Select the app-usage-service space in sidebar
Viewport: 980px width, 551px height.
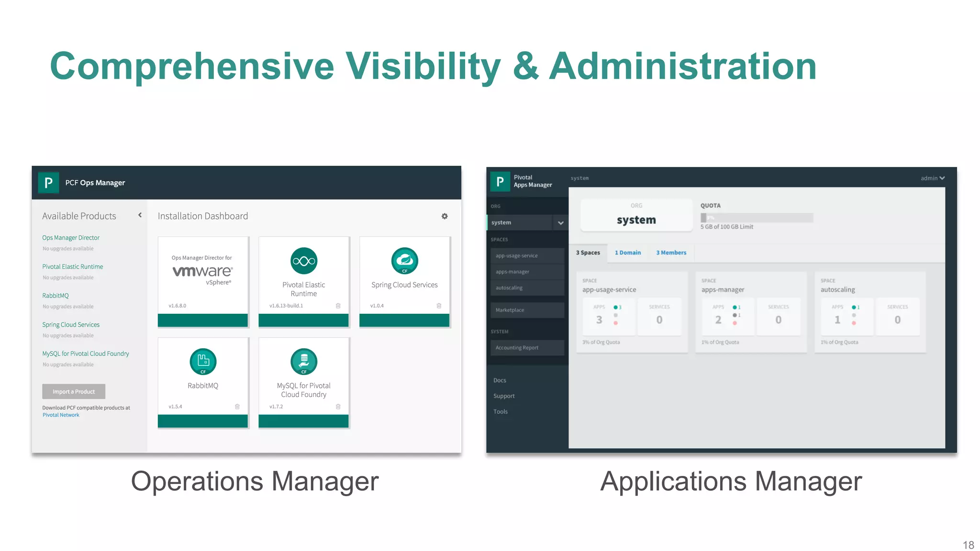(527, 255)
